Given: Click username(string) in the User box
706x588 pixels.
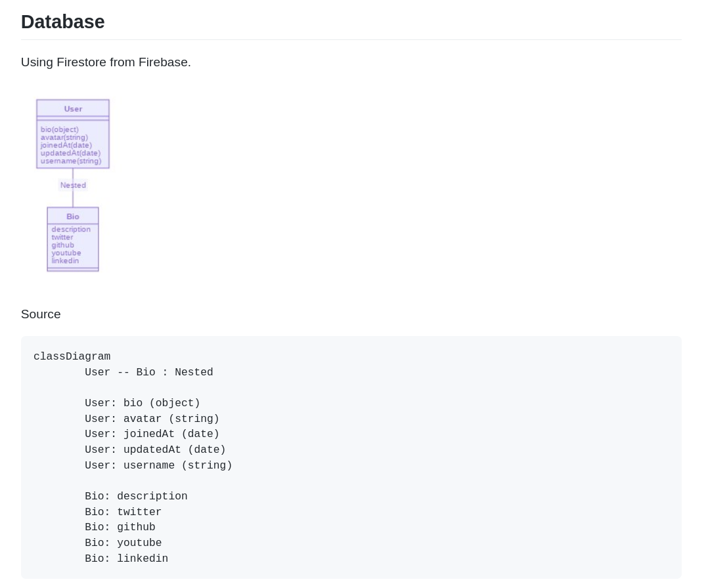Looking at the screenshot, I should [x=71, y=161].
